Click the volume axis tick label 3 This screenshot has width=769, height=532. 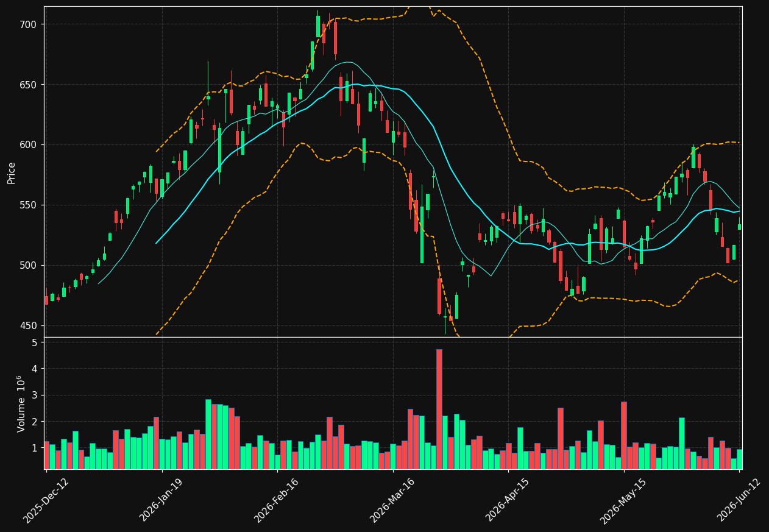coord(35,395)
